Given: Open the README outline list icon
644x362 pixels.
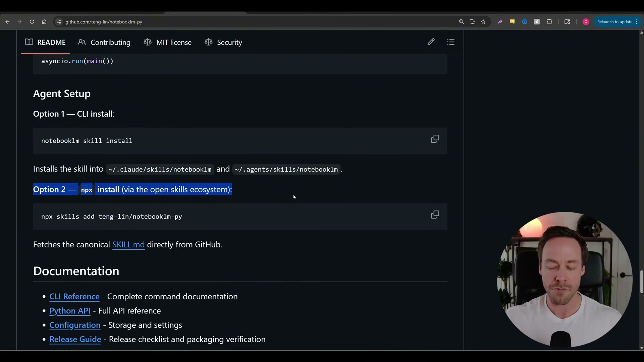Looking at the screenshot, I should [451, 42].
